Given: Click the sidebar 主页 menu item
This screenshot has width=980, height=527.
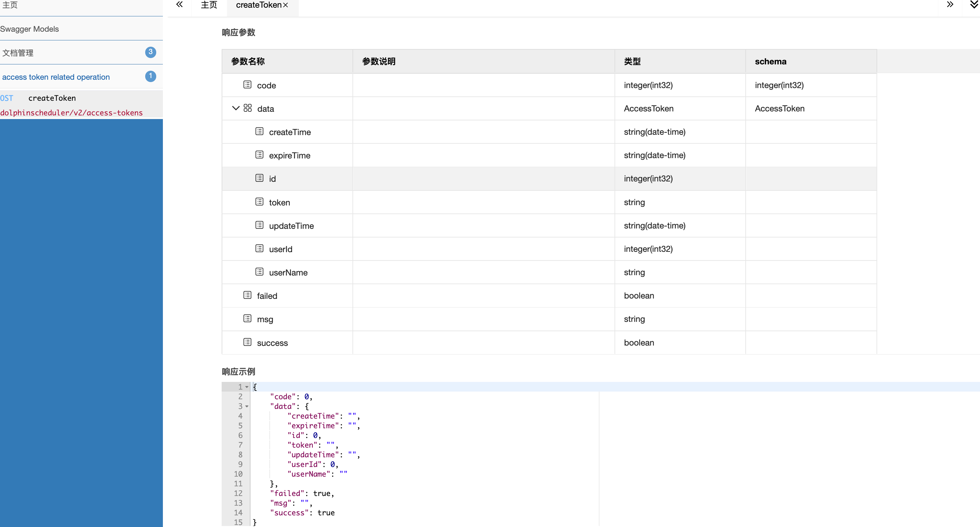Looking at the screenshot, I should click(x=10, y=5).
